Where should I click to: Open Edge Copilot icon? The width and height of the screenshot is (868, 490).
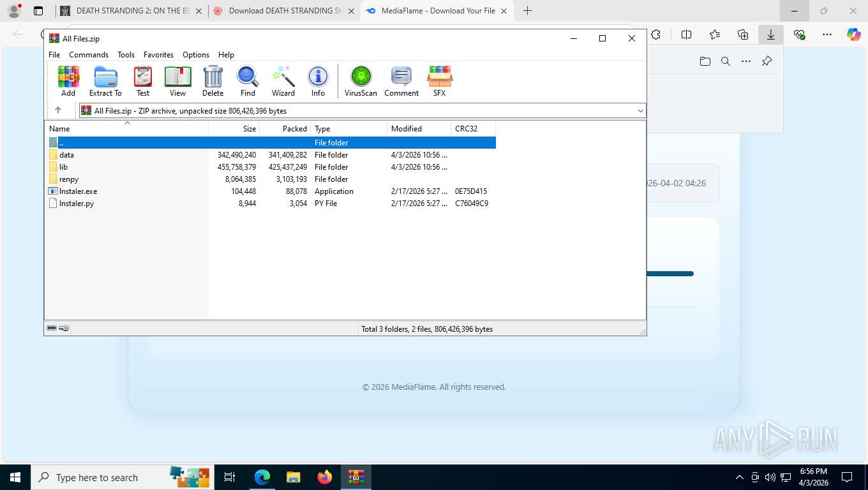click(853, 35)
